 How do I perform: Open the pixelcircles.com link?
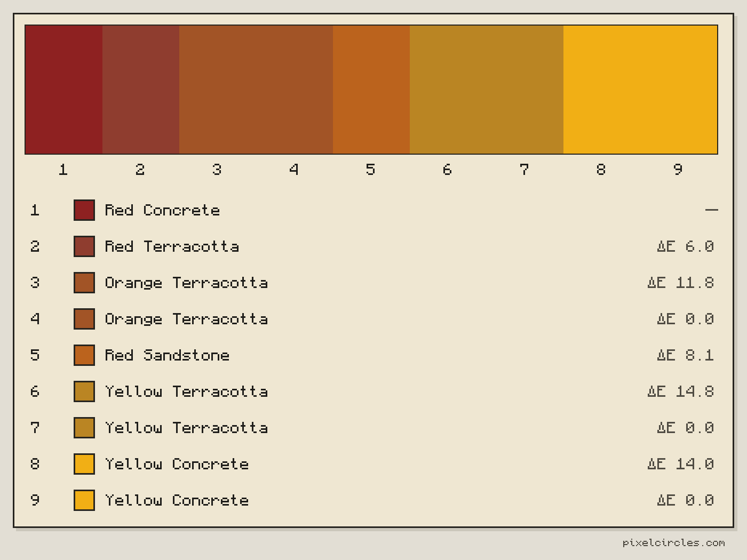coord(674,542)
